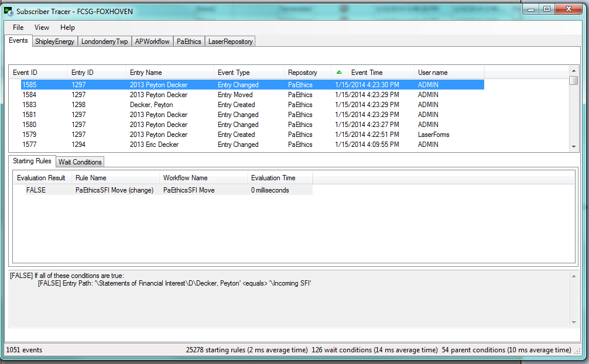Click the PaEthicsSFI Move workflow name
589x364 pixels.
point(189,190)
